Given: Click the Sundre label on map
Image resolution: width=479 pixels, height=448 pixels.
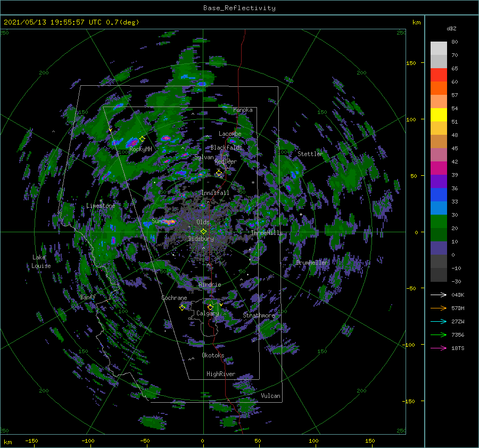Looking at the screenshot, I should coord(161,221).
